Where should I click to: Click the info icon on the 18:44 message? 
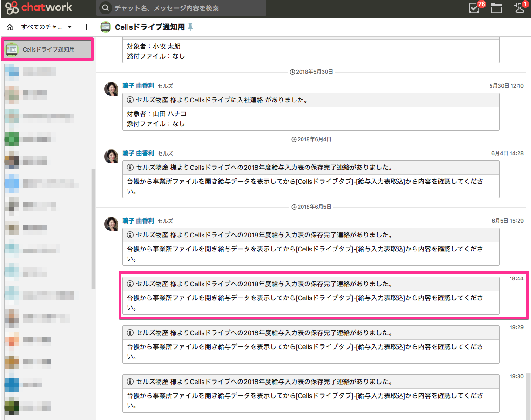[130, 284]
